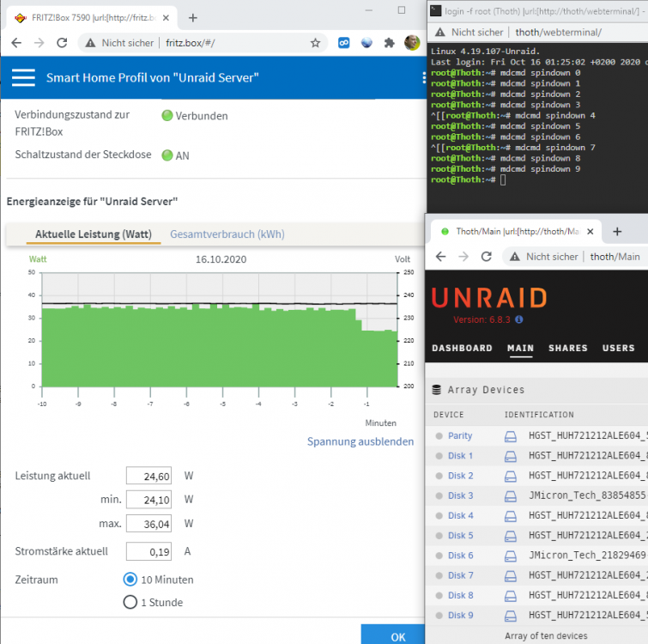648x644 pixels.
Task: Open a new tab in FRITZ!Box window
Action: [x=192, y=18]
